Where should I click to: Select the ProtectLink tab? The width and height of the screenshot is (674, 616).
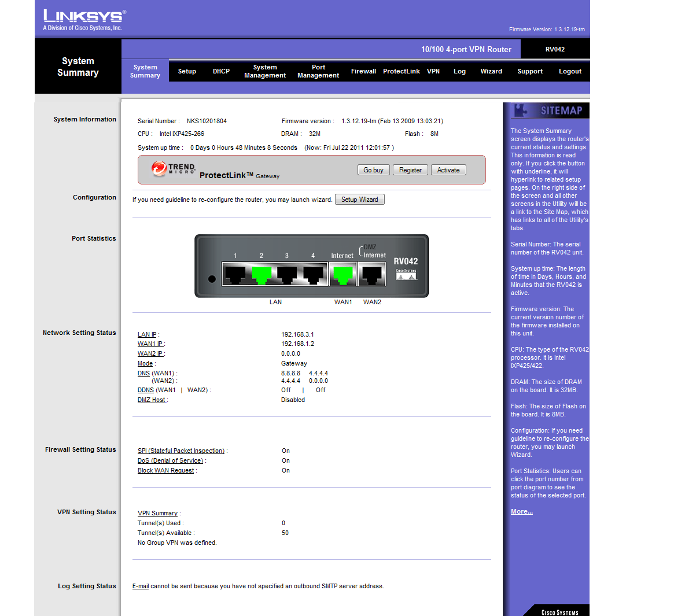click(x=402, y=71)
